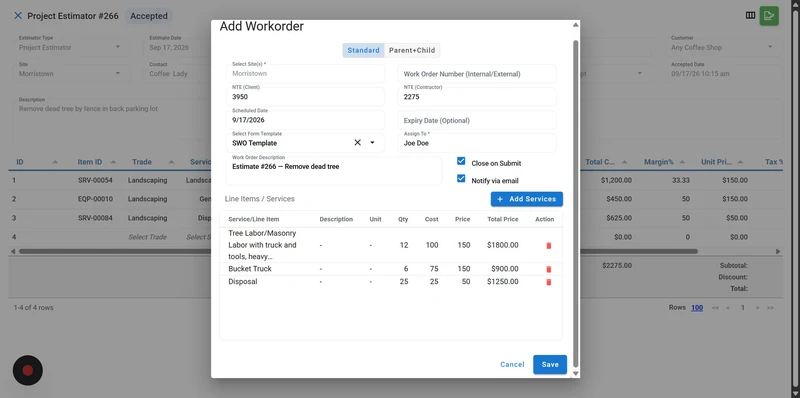800x398 pixels.
Task: Cancel the Add Workorder dialog
Action: tap(512, 364)
